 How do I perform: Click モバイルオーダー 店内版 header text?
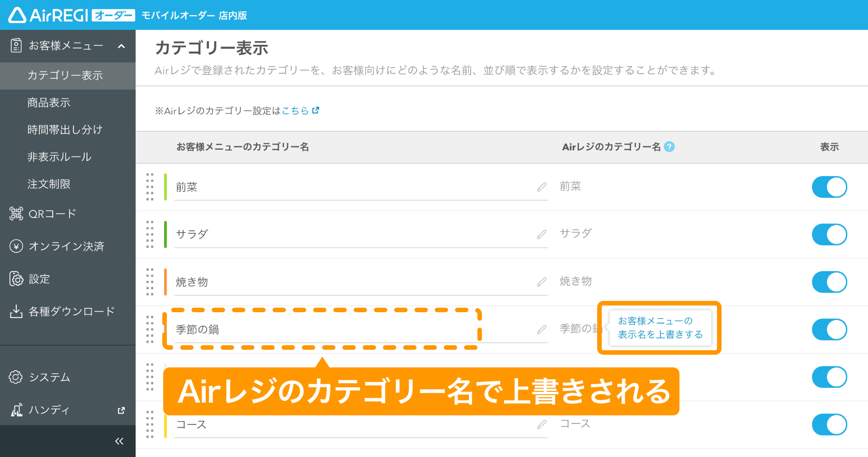194,15
